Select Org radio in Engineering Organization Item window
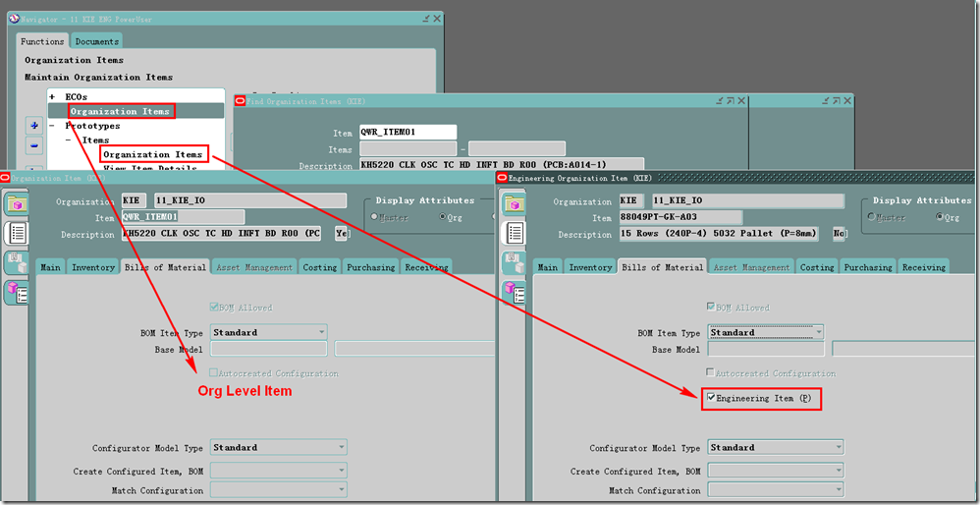The height and width of the screenshot is (505, 980). click(940, 217)
